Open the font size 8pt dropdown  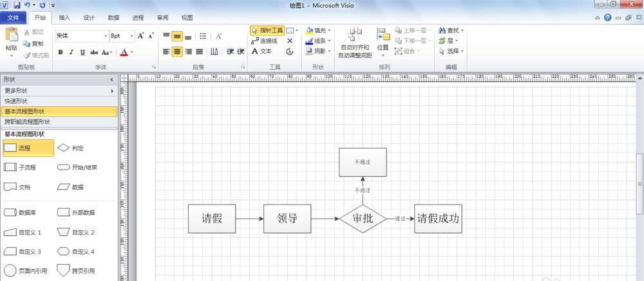[132, 36]
